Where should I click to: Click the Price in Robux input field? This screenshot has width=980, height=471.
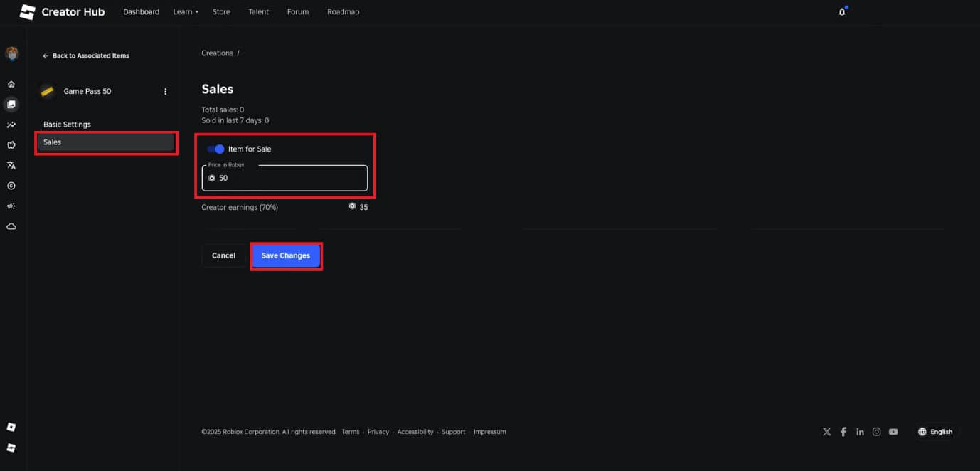pos(284,178)
